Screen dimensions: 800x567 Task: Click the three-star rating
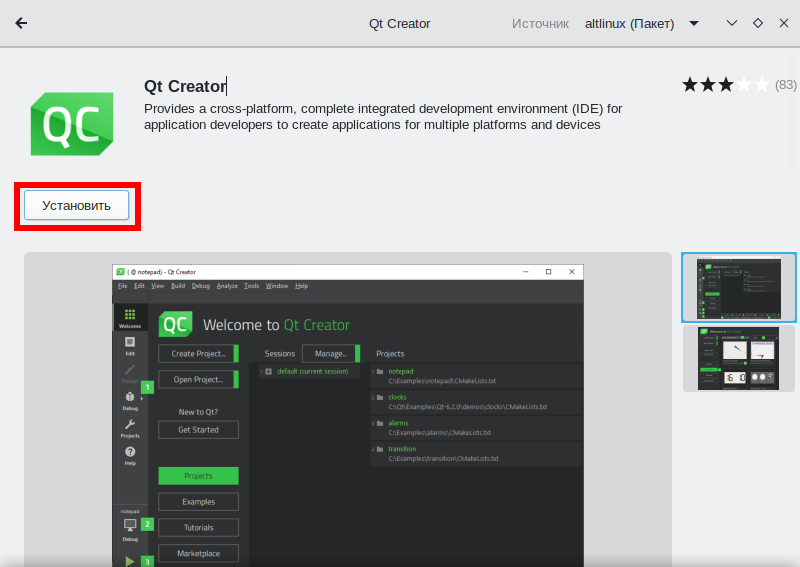[x=726, y=85]
